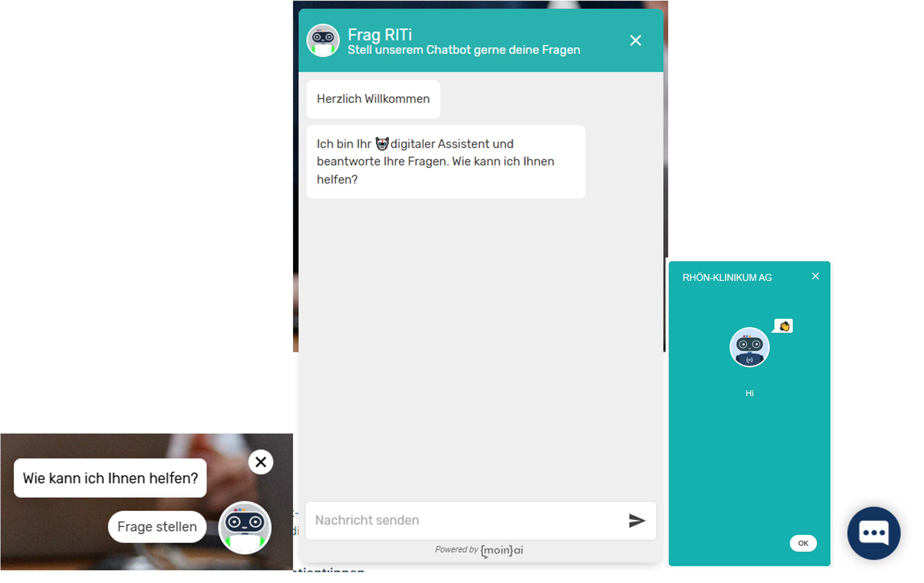Screen dimensions: 924x583
Task: Click the RITi robot avatar in chat header
Action: click(x=323, y=40)
